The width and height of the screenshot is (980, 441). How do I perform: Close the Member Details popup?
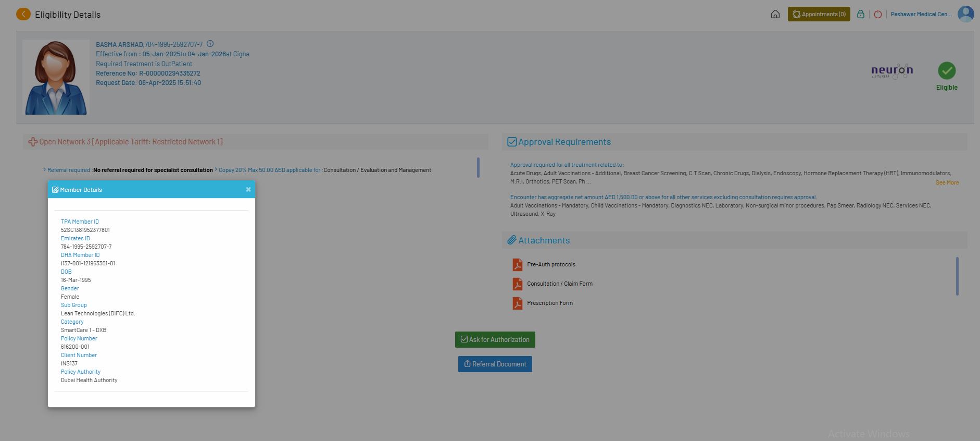click(x=248, y=189)
